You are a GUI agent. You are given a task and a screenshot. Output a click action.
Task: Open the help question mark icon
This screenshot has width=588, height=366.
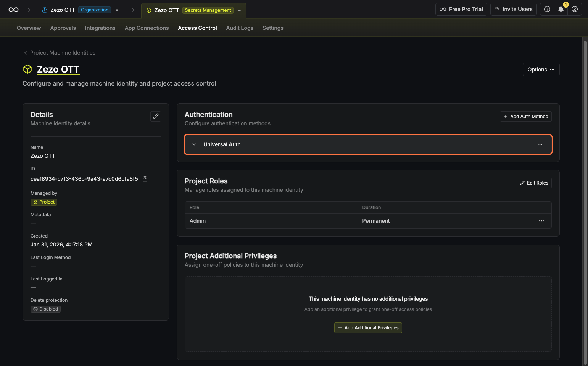click(x=547, y=9)
